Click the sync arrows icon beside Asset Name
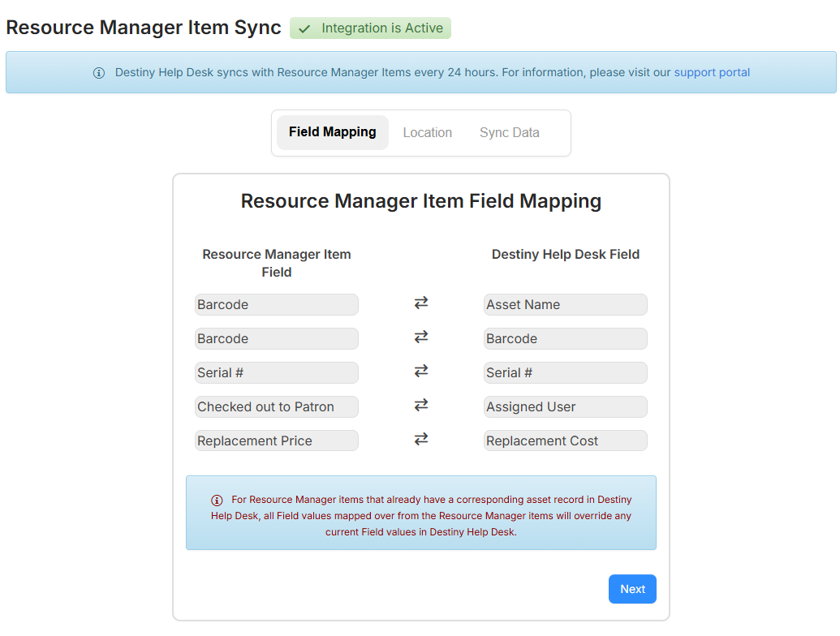This screenshot has width=840, height=636. tap(421, 303)
